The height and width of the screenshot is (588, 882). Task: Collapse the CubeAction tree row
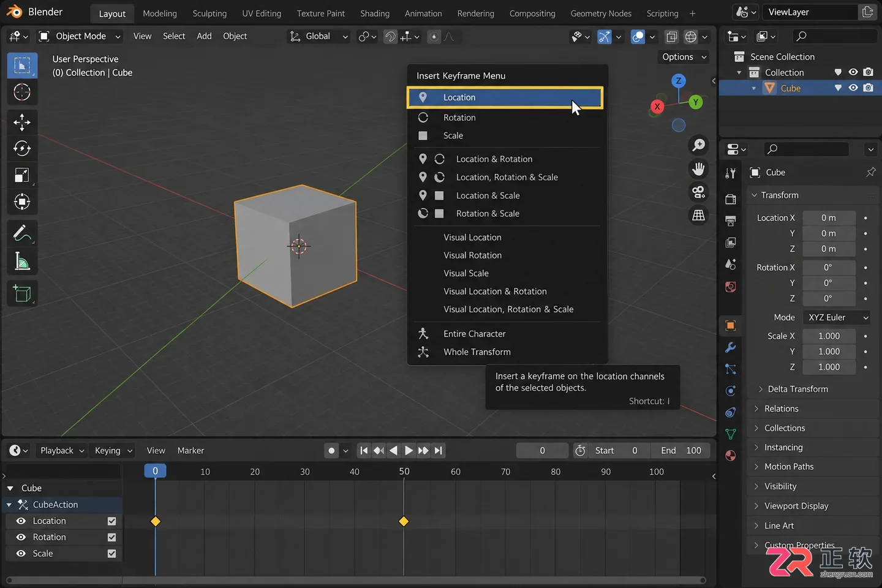coord(9,505)
